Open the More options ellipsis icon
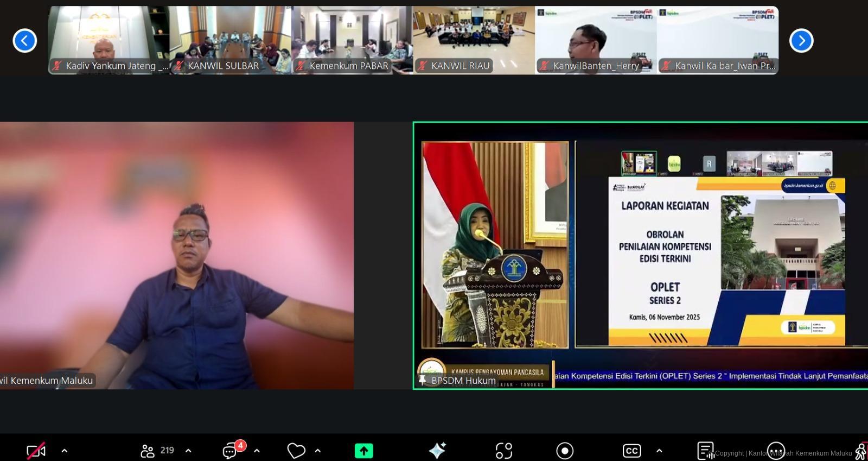The width and height of the screenshot is (868, 461). point(776,451)
